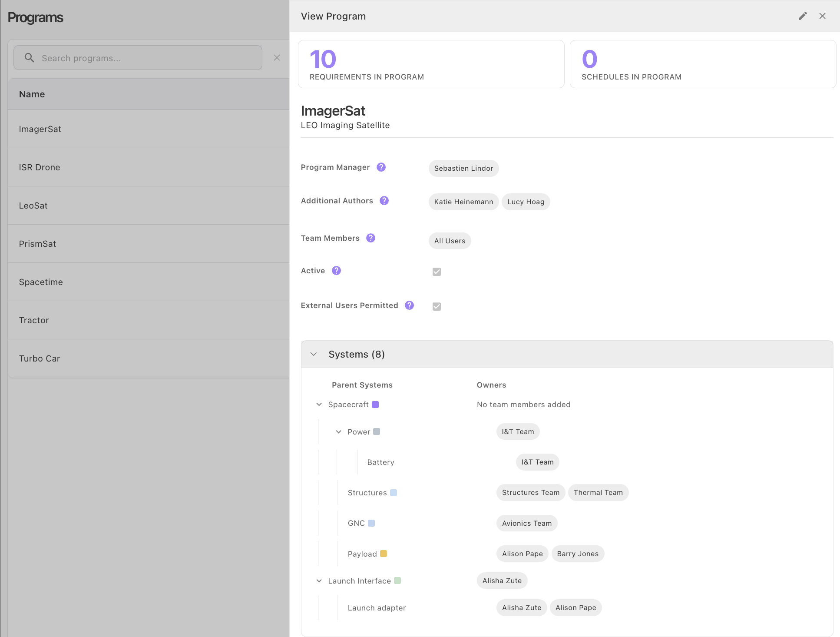The width and height of the screenshot is (840, 637).
Task: Click the Additional Authors help icon
Action: point(384,201)
